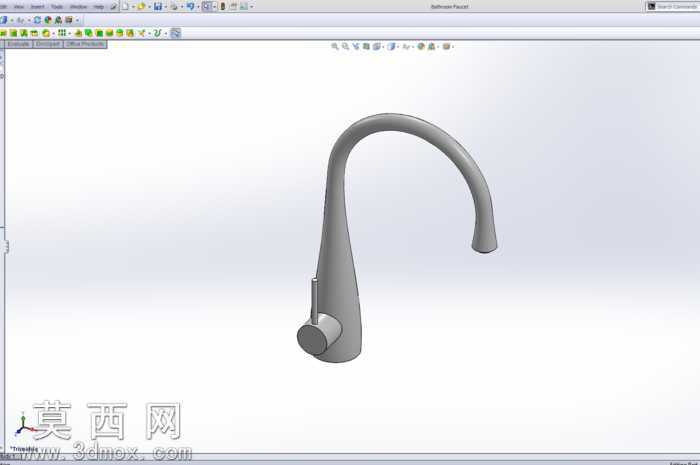Switch to the DimXpert tab
The height and width of the screenshot is (465, 700).
48,44
